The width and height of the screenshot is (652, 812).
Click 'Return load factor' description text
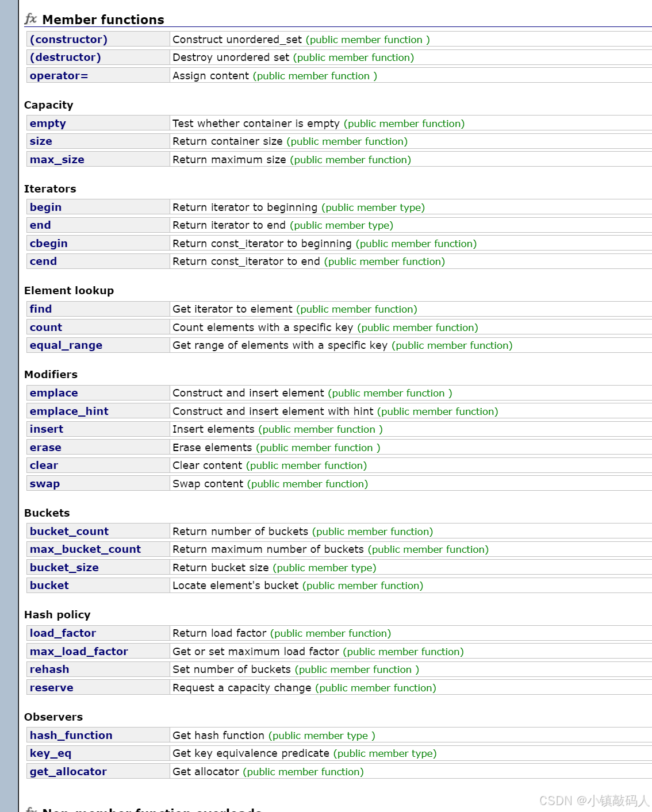(220, 633)
